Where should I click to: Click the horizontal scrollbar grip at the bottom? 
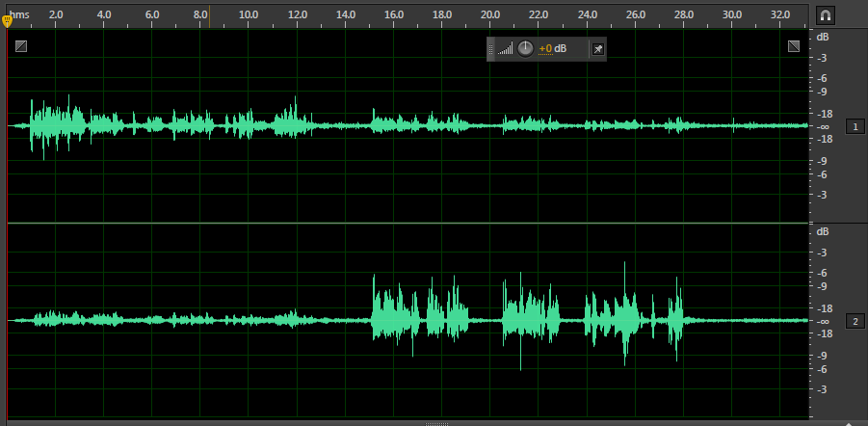click(437, 424)
